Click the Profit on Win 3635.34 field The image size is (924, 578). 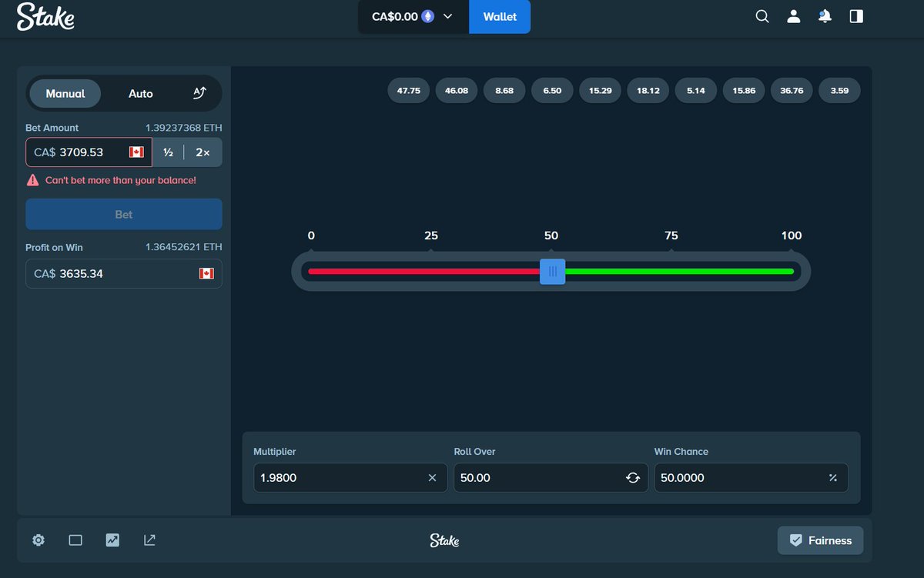(124, 274)
